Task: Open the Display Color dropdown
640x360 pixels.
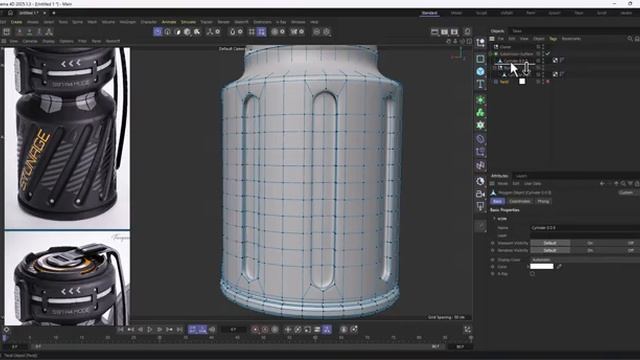Action: [x=585, y=260]
